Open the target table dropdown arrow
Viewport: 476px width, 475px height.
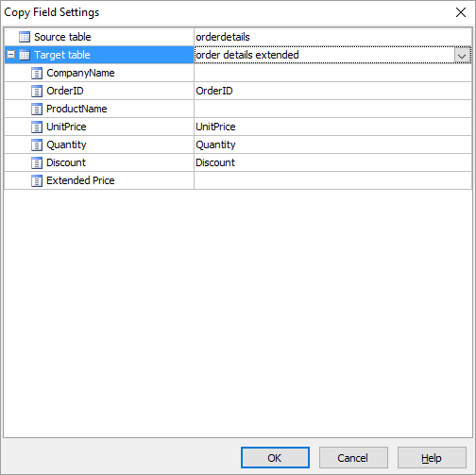pyautogui.click(x=462, y=56)
